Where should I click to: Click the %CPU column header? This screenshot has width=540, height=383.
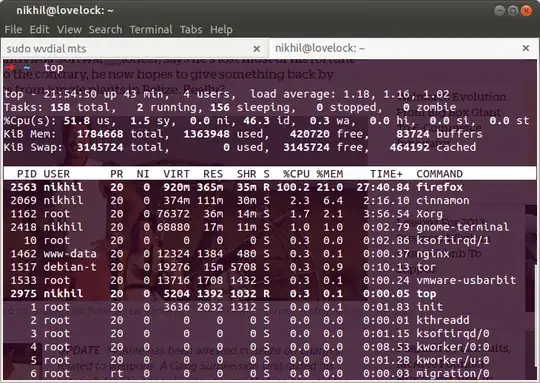point(296,174)
